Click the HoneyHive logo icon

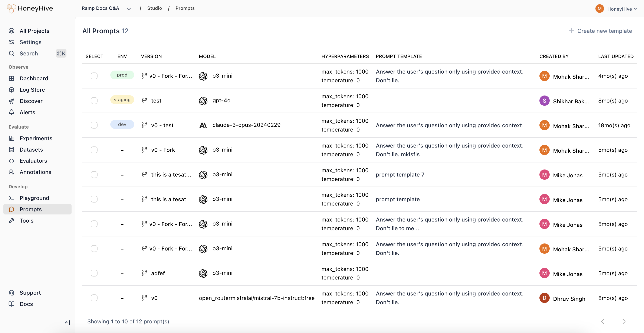point(11,8)
